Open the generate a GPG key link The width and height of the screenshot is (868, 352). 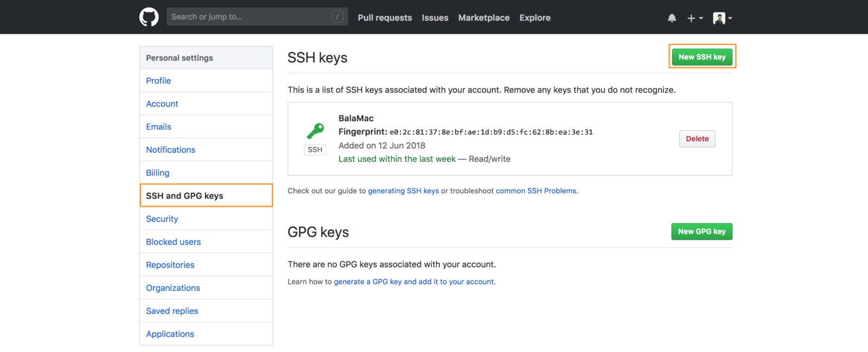(x=414, y=282)
